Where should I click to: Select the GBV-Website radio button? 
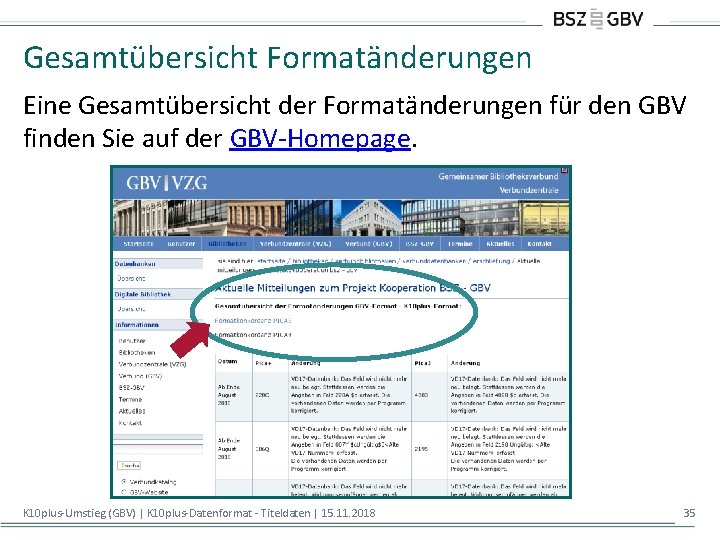point(124,492)
